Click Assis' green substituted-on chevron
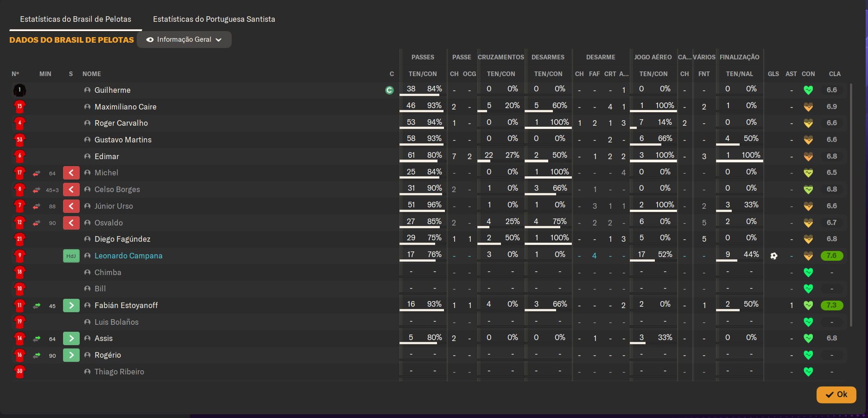This screenshot has width=868, height=418. tap(71, 338)
